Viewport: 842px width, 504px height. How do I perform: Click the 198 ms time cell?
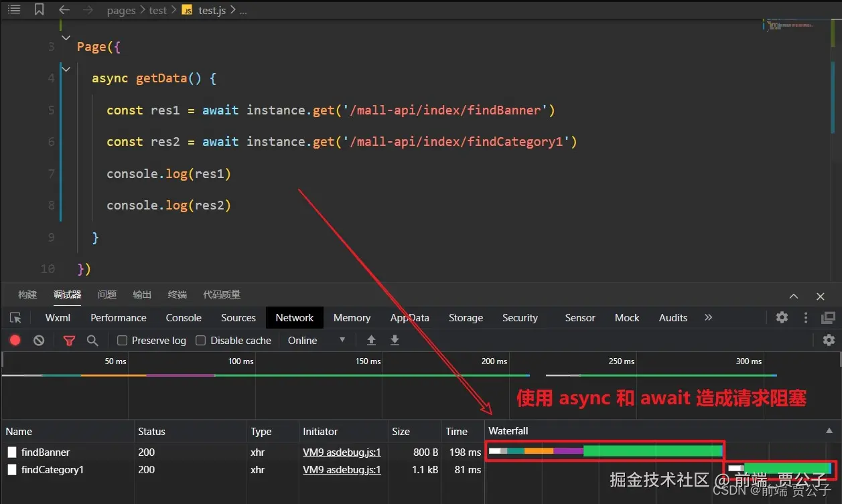465,452
